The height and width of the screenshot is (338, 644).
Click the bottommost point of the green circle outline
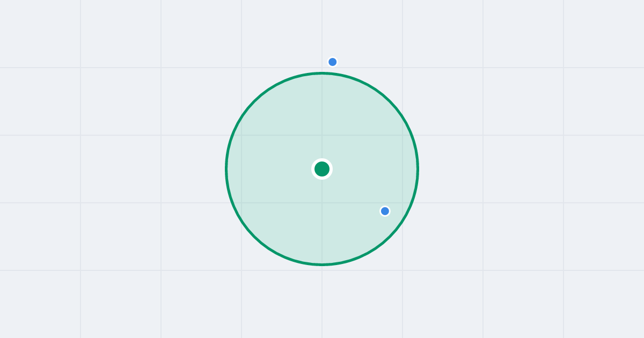click(322, 264)
